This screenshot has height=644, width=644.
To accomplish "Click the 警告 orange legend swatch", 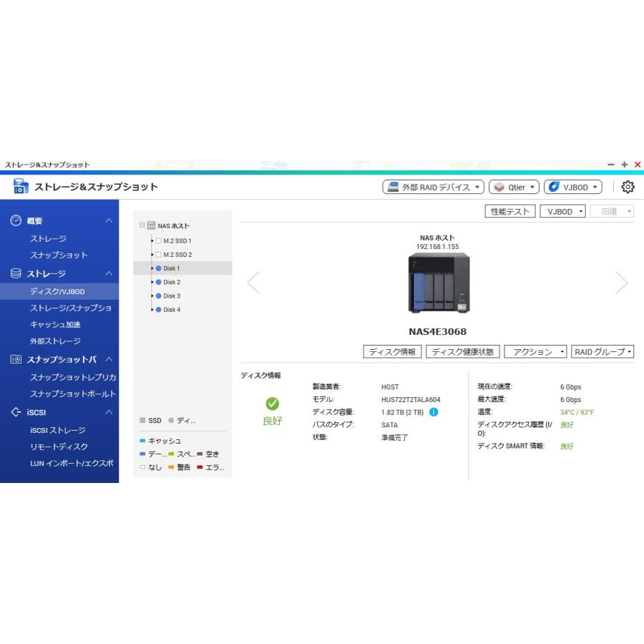I will (x=171, y=467).
